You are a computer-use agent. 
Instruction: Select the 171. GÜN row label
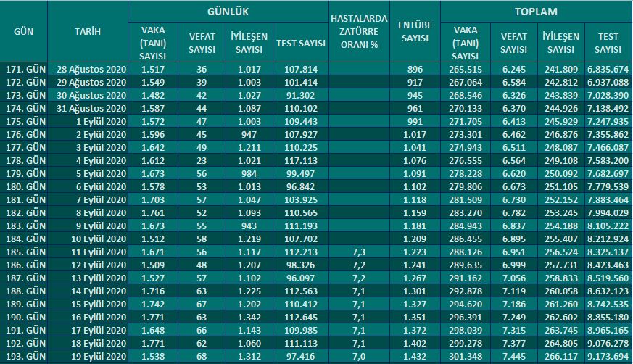[24, 69]
